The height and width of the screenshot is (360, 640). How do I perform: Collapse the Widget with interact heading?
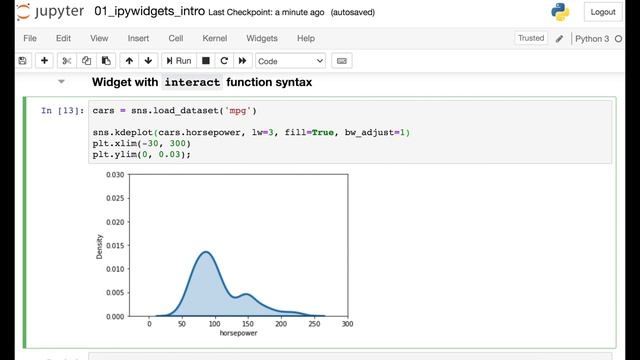tap(61, 82)
